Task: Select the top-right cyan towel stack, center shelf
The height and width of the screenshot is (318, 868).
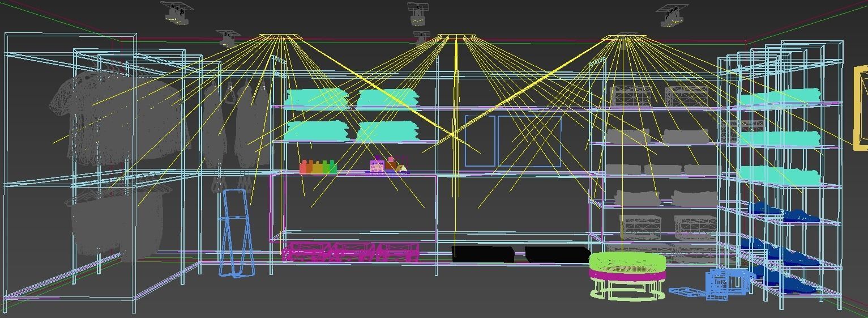Action: [388, 97]
